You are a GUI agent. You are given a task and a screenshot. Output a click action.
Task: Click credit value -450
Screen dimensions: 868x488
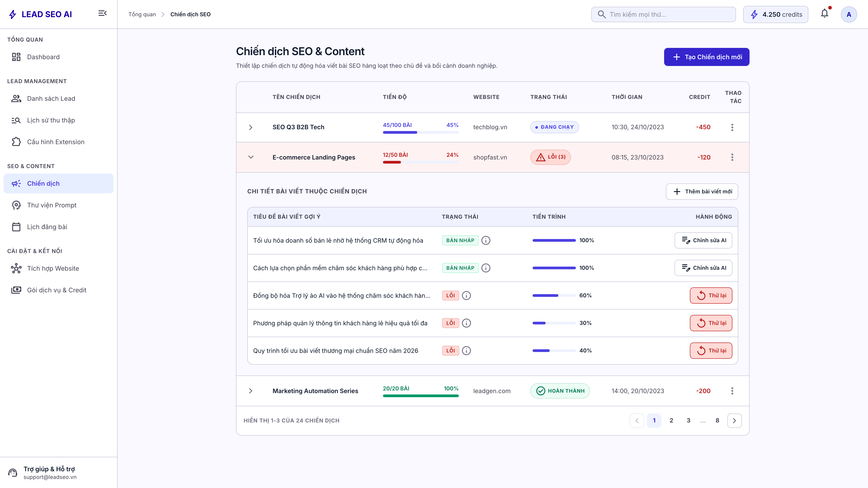coord(703,127)
